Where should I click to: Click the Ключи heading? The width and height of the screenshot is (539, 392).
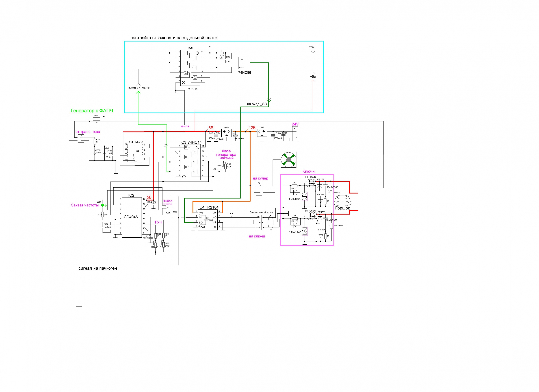tap(308, 172)
